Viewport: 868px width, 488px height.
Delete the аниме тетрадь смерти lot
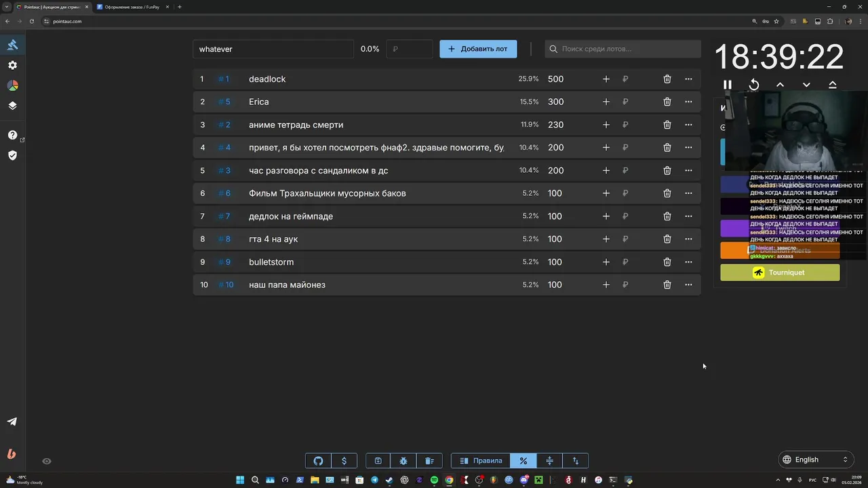(x=667, y=125)
